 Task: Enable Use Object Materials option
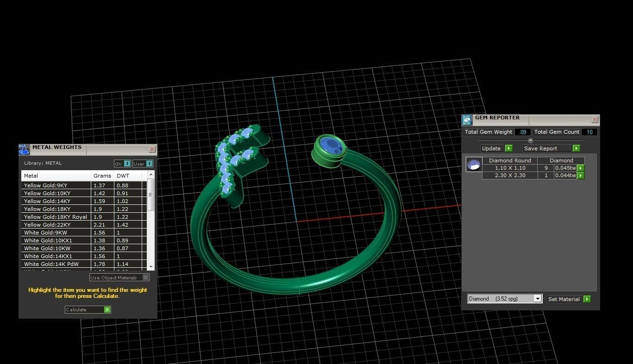tap(146, 278)
